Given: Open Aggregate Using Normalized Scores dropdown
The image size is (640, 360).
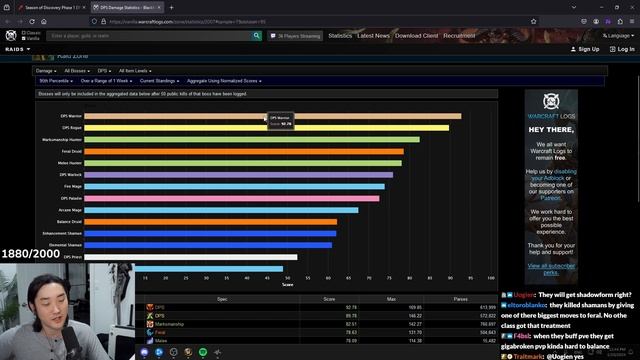Looking at the screenshot, I should pyautogui.click(x=224, y=81).
